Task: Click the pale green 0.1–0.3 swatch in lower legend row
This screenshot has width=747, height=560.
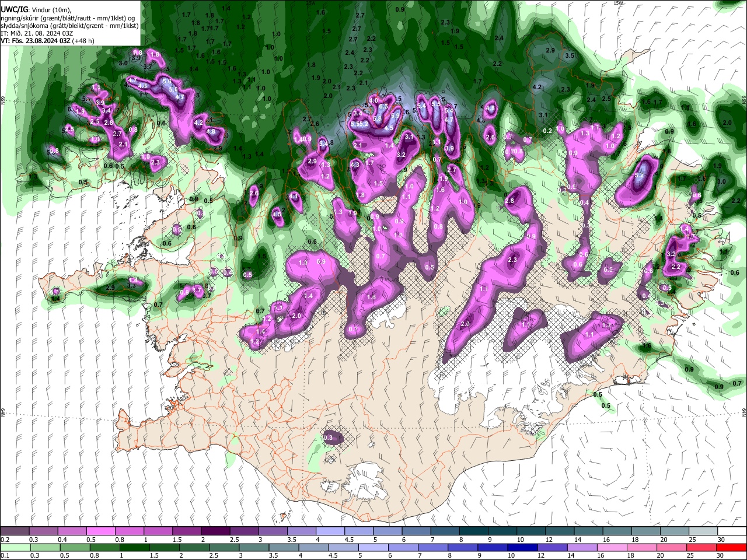Action: coord(15,547)
